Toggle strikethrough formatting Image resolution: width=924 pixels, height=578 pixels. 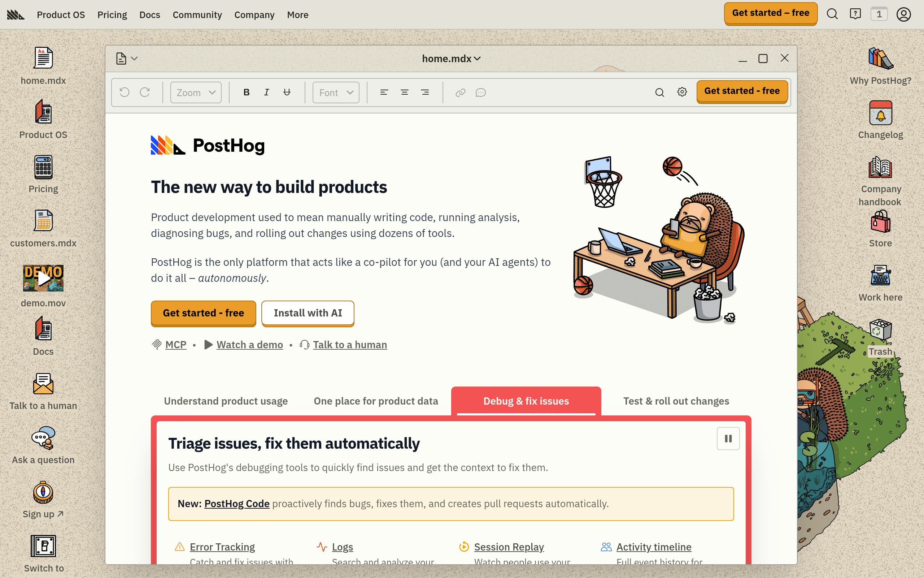coord(287,92)
